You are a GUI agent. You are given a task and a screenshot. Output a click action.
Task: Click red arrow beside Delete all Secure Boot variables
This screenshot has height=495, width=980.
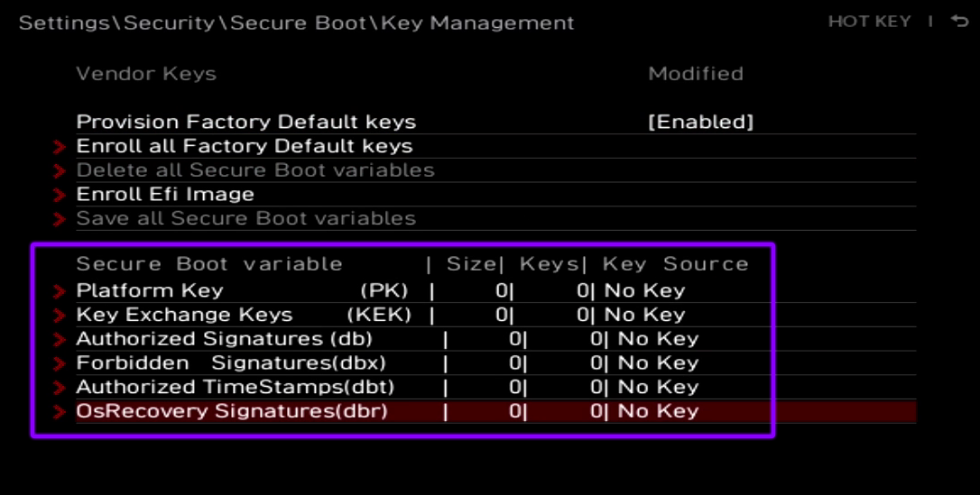(x=60, y=170)
